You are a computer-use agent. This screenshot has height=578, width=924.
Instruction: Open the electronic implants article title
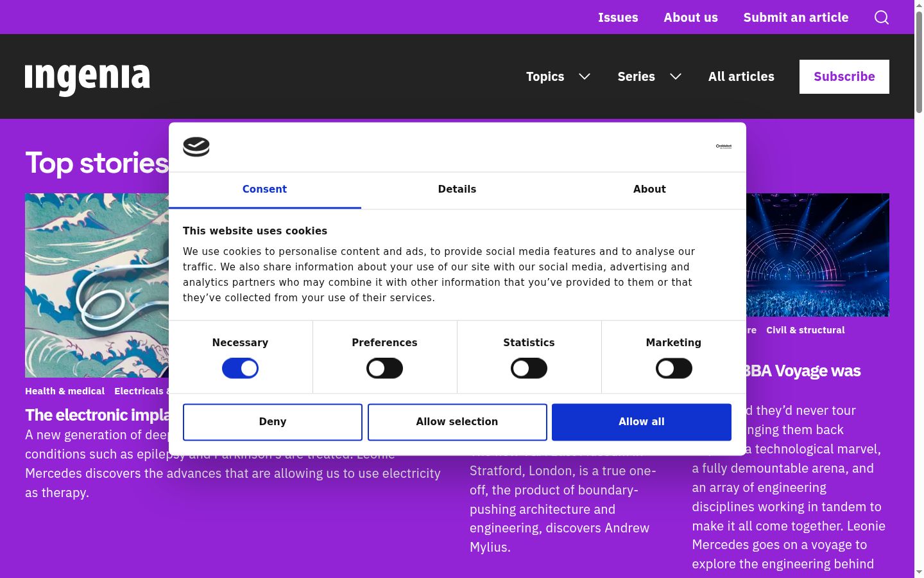pyautogui.click(x=97, y=415)
